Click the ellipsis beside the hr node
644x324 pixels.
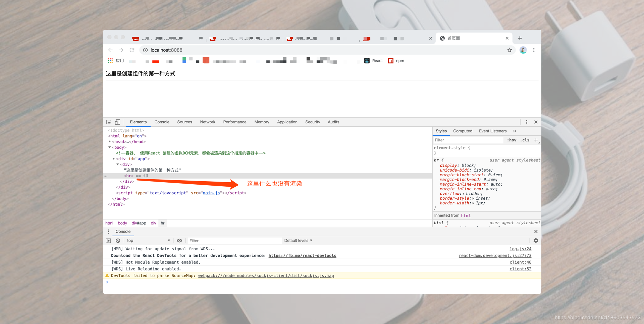click(106, 176)
